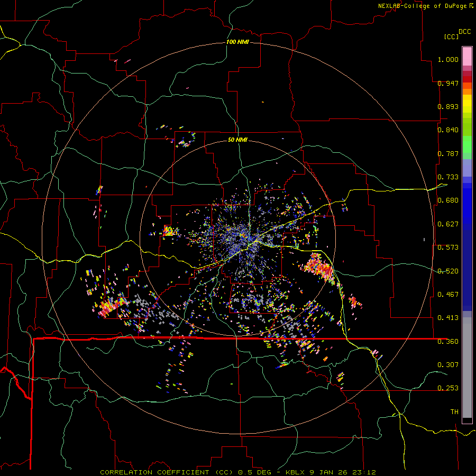Click the 0.787 scale value
476x476 pixels.
point(448,153)
